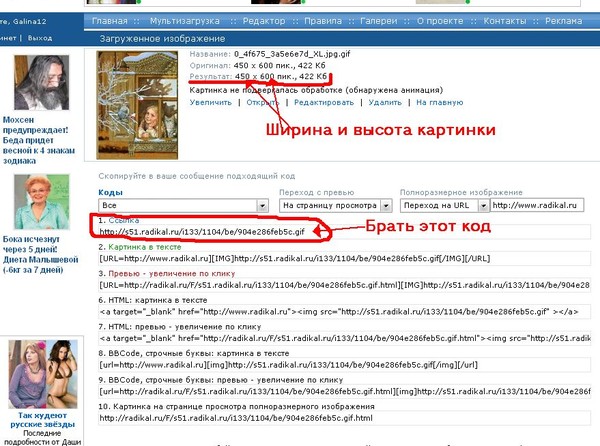This screenshot has height=446, width=600.
Task: Open Так худеют русские звёзды ad link
Action: coord(42,420)
